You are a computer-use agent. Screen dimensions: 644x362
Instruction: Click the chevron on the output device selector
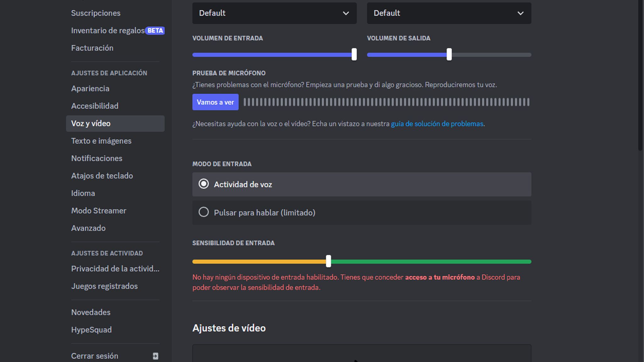(521, 13)
